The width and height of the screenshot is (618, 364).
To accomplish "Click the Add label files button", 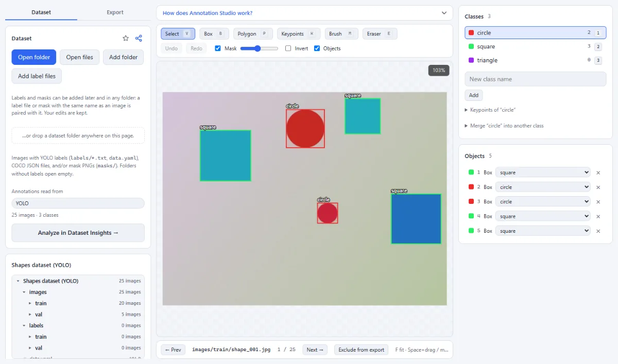I will coord(37,76).
